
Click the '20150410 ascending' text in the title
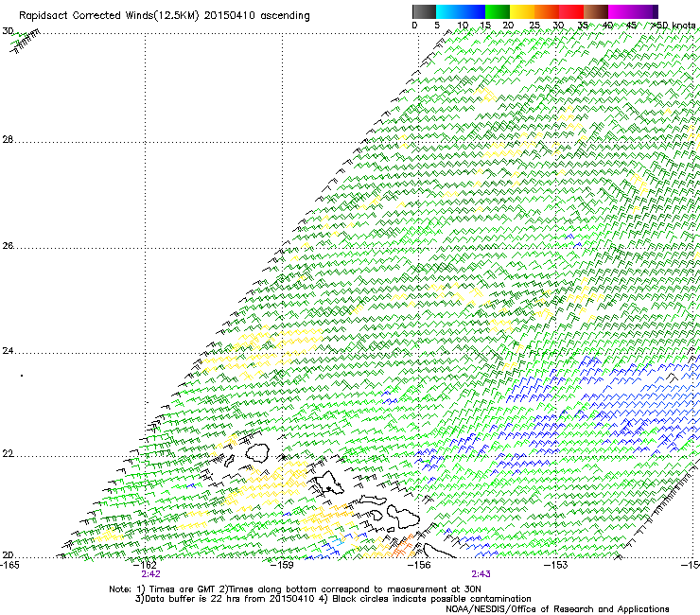pyautogui.click(x=256, y=16)
